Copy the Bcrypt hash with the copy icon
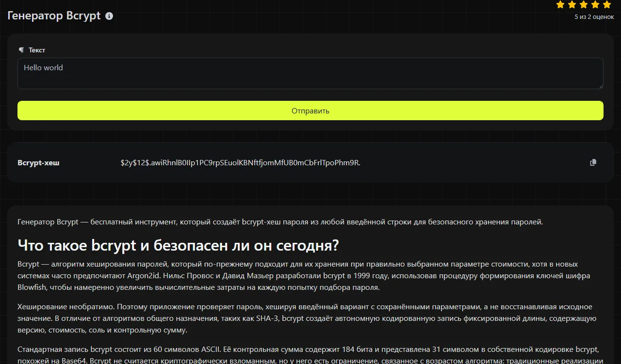The image size is (621, 364). [x=593, y=162]
